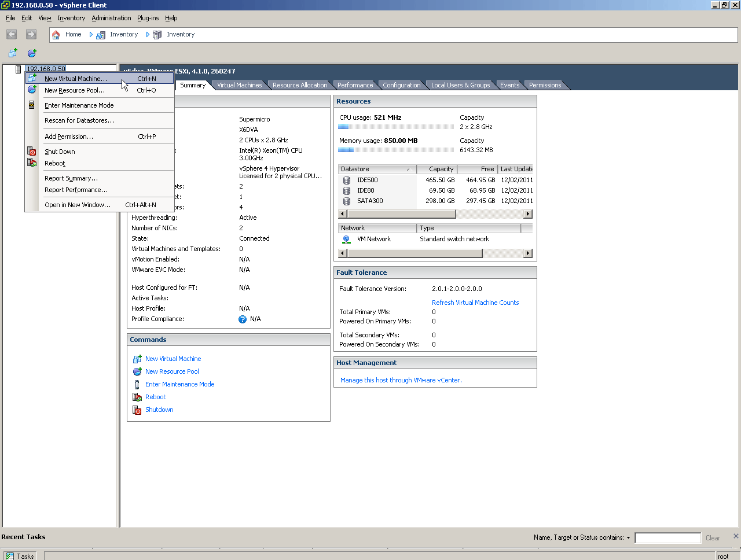The image size is (741, 560).
Task: Click the Shutdown icon under Commands
Action: (x=137, y=410)
